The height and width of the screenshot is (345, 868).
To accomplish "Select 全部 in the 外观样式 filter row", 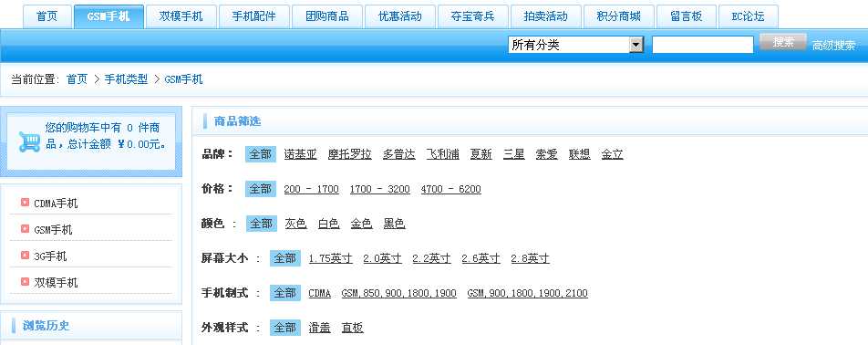I will tap(285, 328).
